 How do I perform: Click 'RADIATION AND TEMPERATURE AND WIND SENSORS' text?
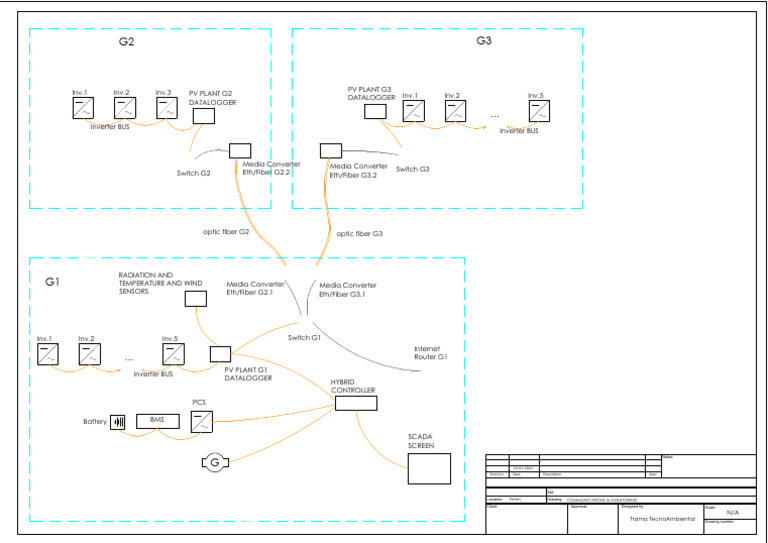160,283
